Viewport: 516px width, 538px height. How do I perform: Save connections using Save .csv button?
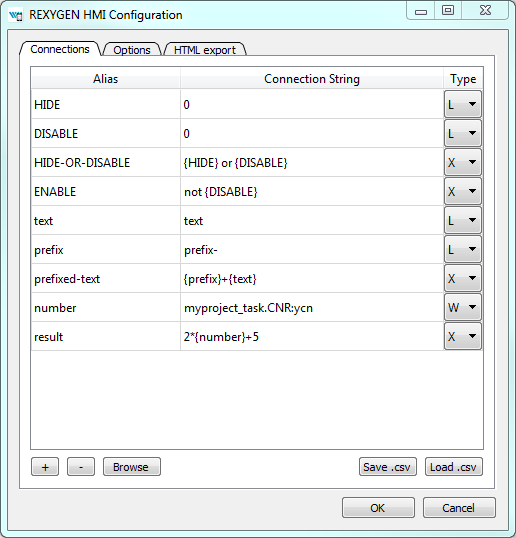pyautogui.click(x=388, y=467)
